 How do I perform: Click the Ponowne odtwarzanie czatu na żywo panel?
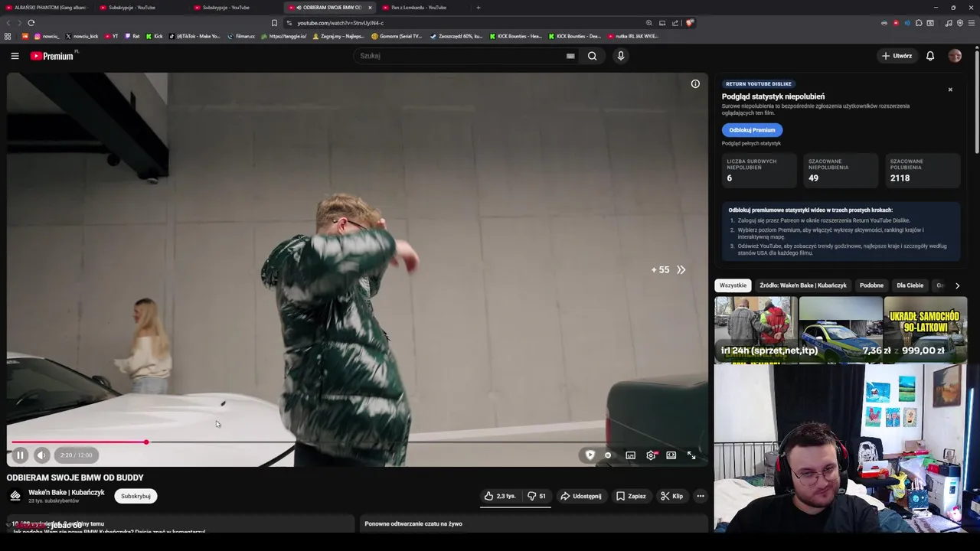532,523
